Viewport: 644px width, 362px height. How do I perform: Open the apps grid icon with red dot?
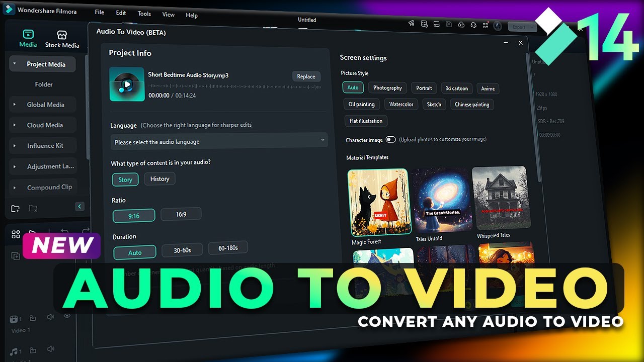coord(486,25)
